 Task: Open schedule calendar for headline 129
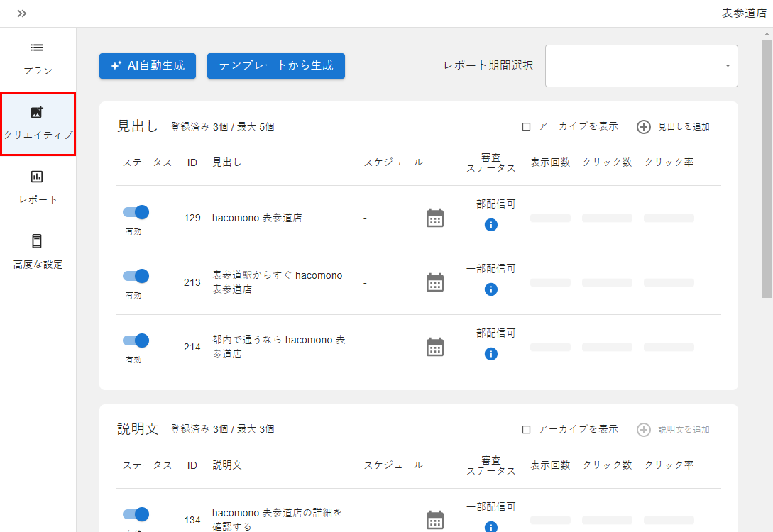(434, 218)
